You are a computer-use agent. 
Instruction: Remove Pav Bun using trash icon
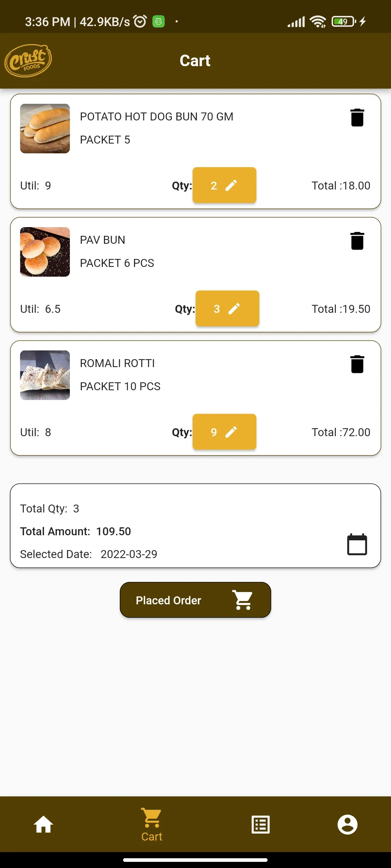click(x=357, y=241)
